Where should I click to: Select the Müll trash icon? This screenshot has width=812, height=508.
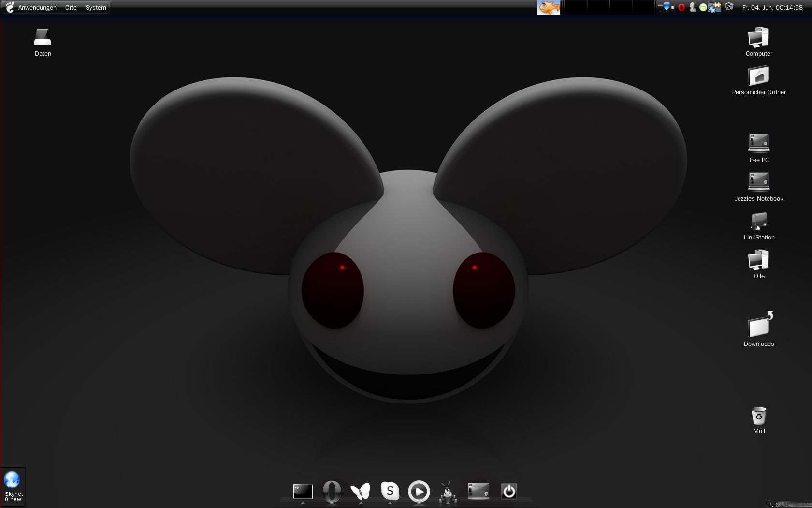759,416
